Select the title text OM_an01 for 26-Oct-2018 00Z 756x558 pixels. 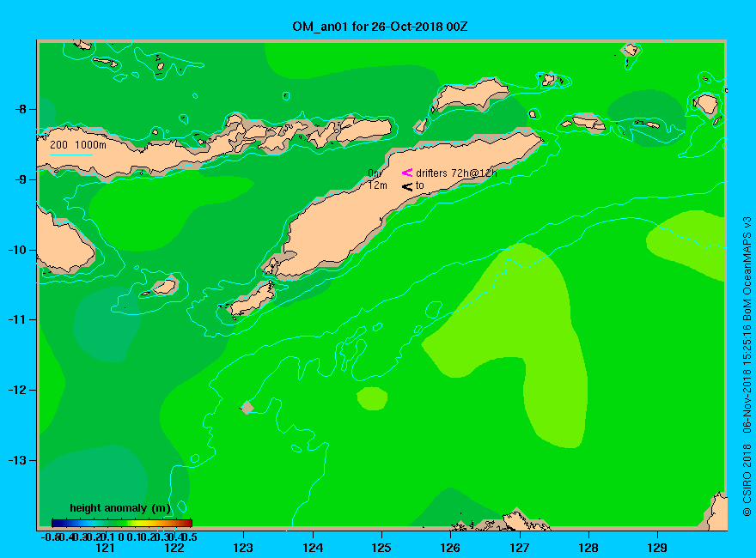point(380,27)
